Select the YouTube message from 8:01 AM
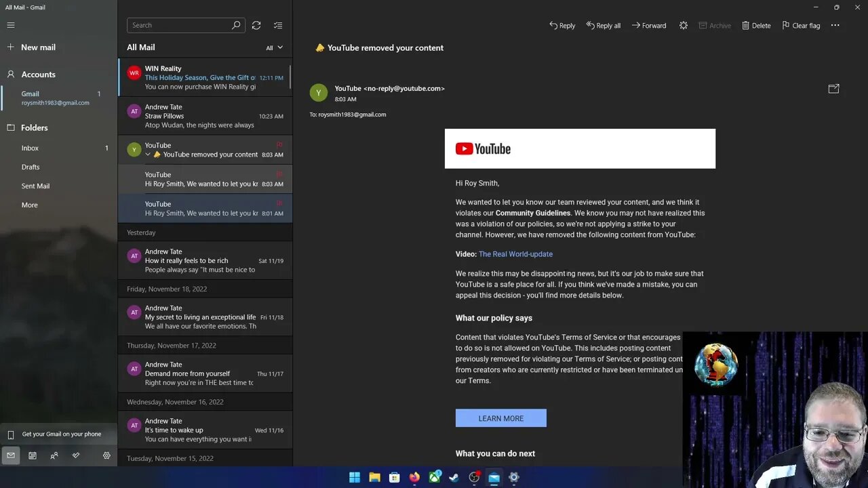The image size is (868, 488). click(x=205, y=208)
